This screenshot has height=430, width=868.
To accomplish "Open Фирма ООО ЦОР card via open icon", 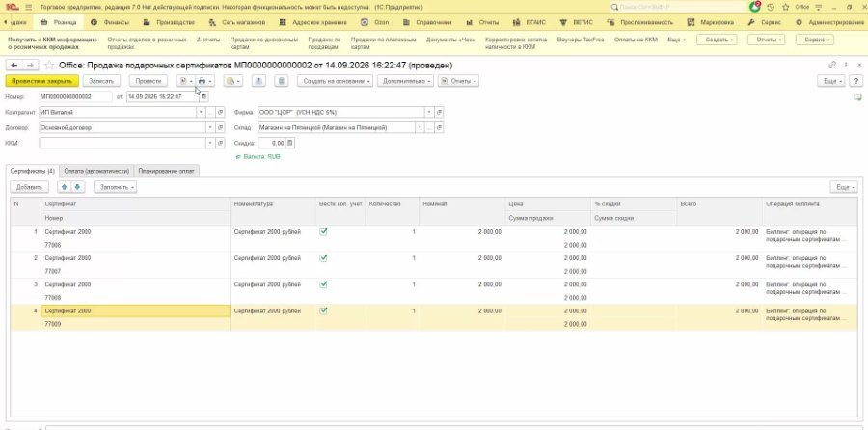I will coord(440,113).
